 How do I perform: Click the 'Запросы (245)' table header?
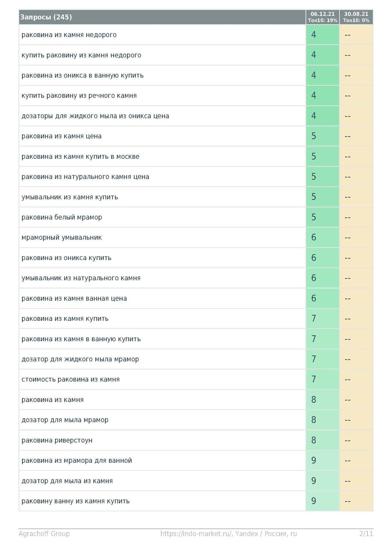[46, 17]
